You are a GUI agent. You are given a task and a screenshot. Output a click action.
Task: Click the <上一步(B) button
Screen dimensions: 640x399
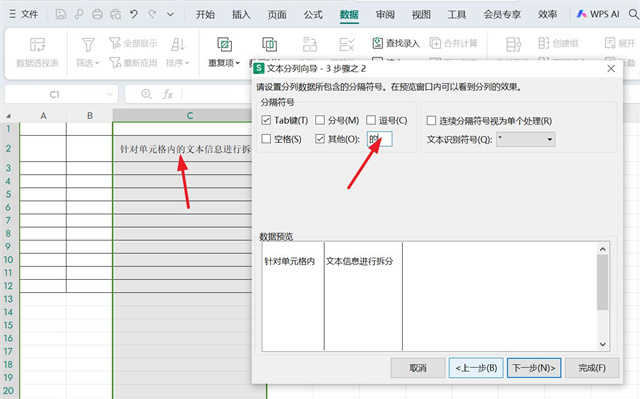click(x=476, y=368)
